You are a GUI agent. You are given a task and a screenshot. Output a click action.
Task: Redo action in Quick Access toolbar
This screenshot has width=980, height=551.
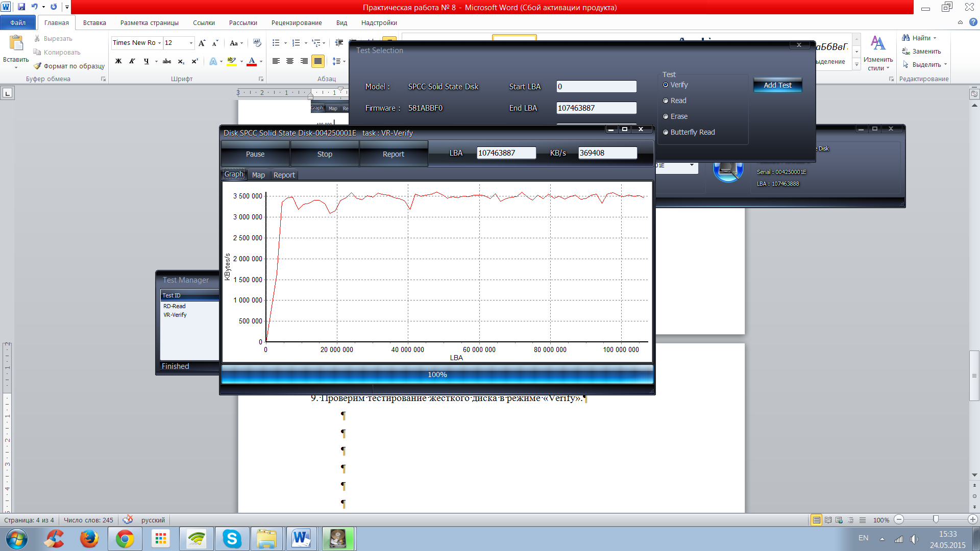point(54,7)
